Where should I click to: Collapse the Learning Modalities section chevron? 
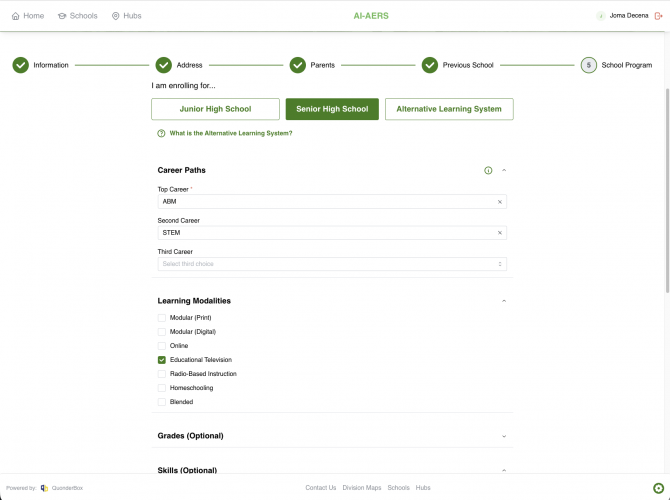pos(504,301)
